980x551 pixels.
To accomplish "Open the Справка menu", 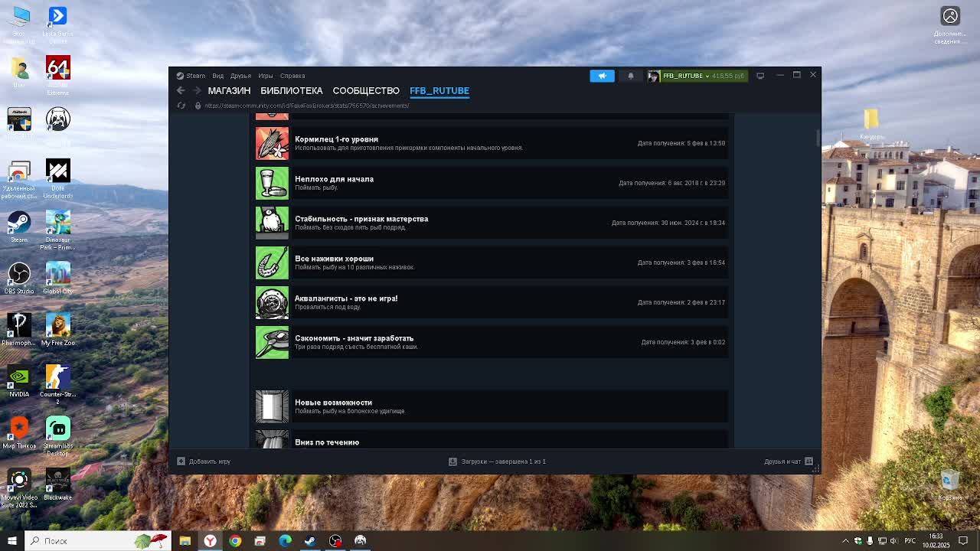I will [x=292, y=76].
